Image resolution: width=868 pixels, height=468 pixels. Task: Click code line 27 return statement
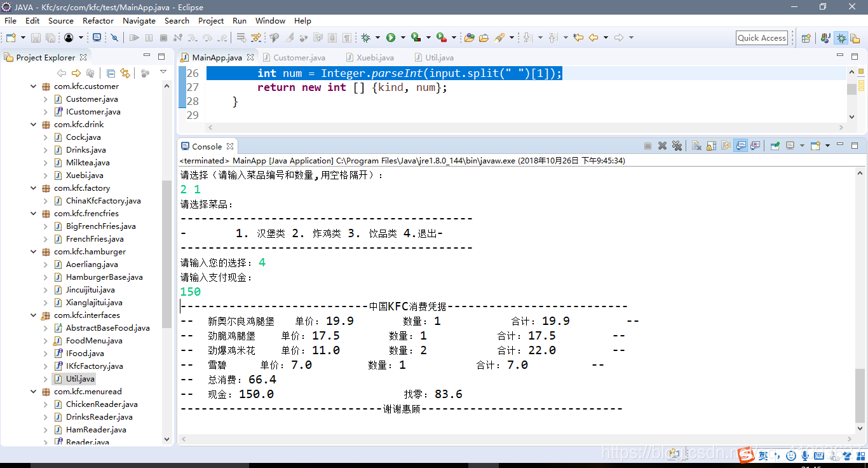352,87
